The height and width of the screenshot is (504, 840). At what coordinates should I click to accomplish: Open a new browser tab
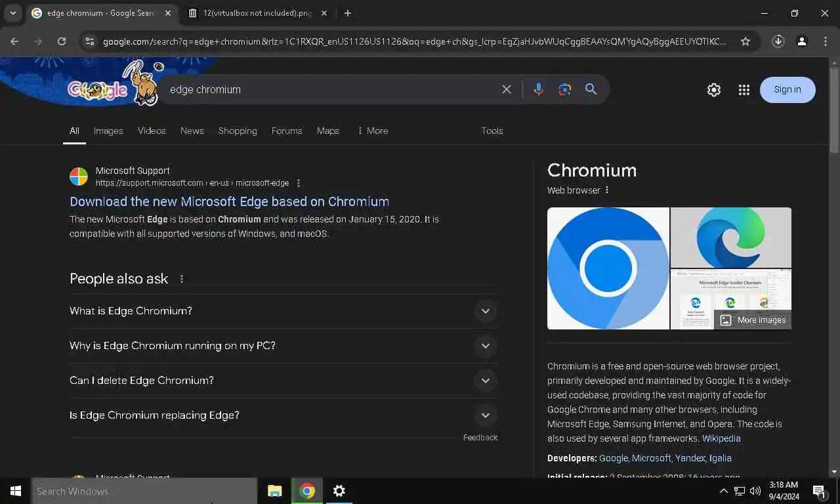(x=348, y=13)
